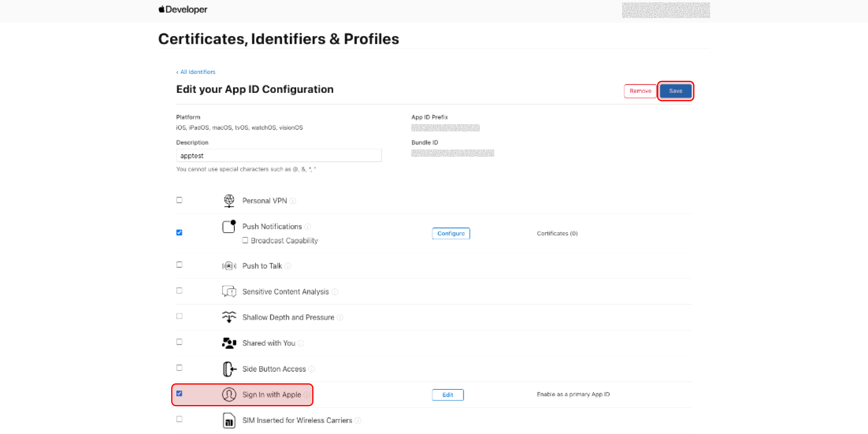Screen dimensions: 868x434
Task: Click the 'Edit your App ID Configuration' heading
Action: click(255, 89)
